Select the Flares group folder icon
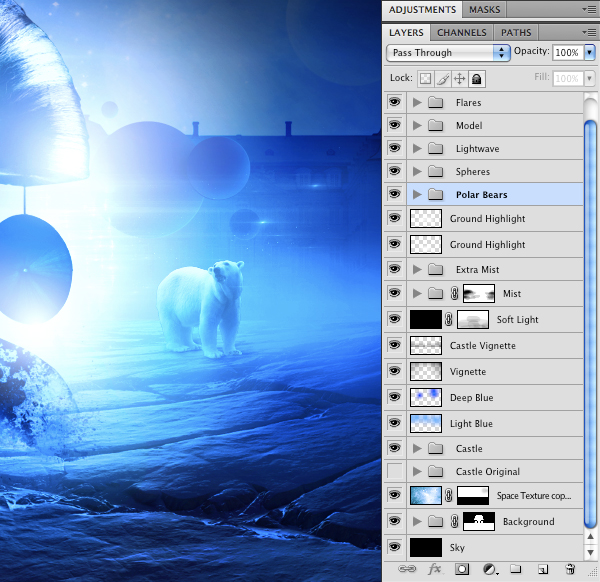This screenshot has width=600, height=582. click(x=435, y=103)
